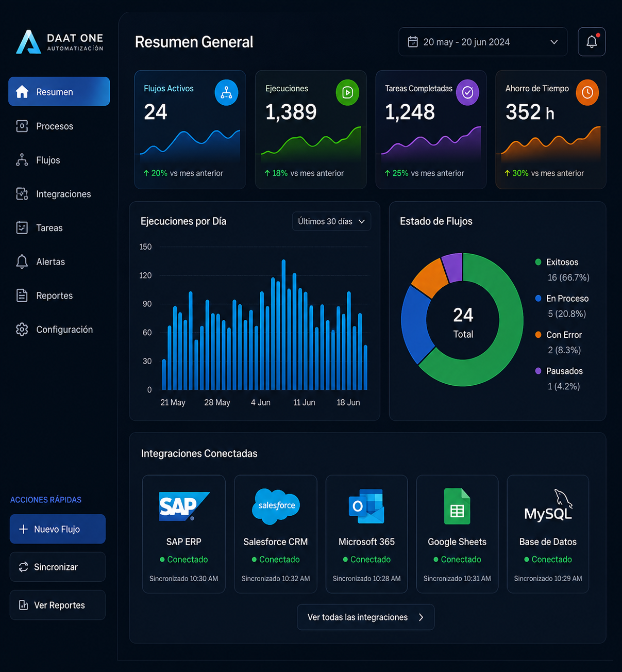Click the Nuevo Flujo button
Screen dimensions: 622x672
click(58, 529)
